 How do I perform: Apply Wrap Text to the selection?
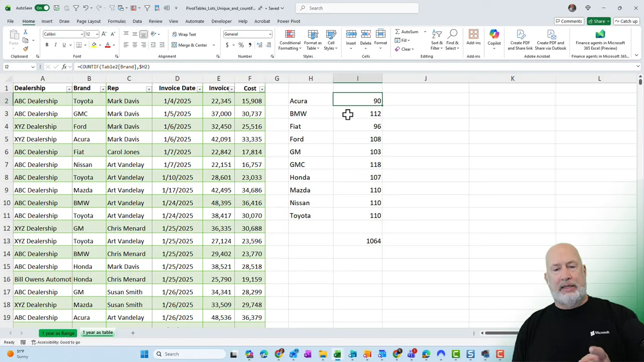point(184,34)
